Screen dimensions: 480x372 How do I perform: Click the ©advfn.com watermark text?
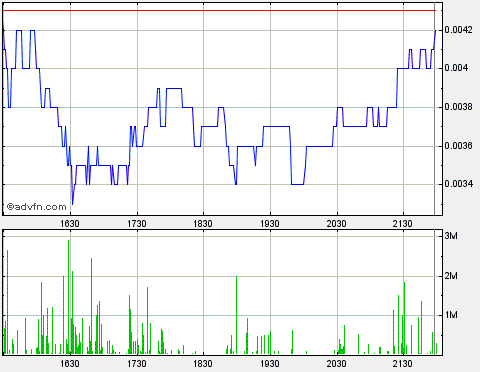[36, 207]
